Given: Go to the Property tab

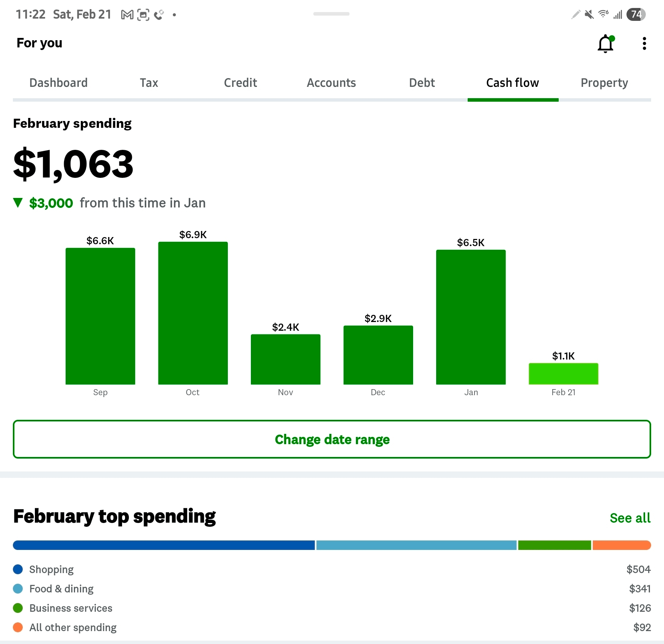Looking at the screenshot, I should click(604, 83).
